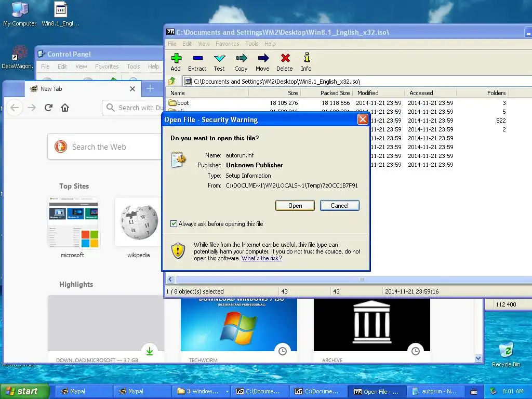The height and width of the screenshot is (399, 532).
Task: Click the Test icon in 7-Zip toolbar
Action: click(219, 58)
